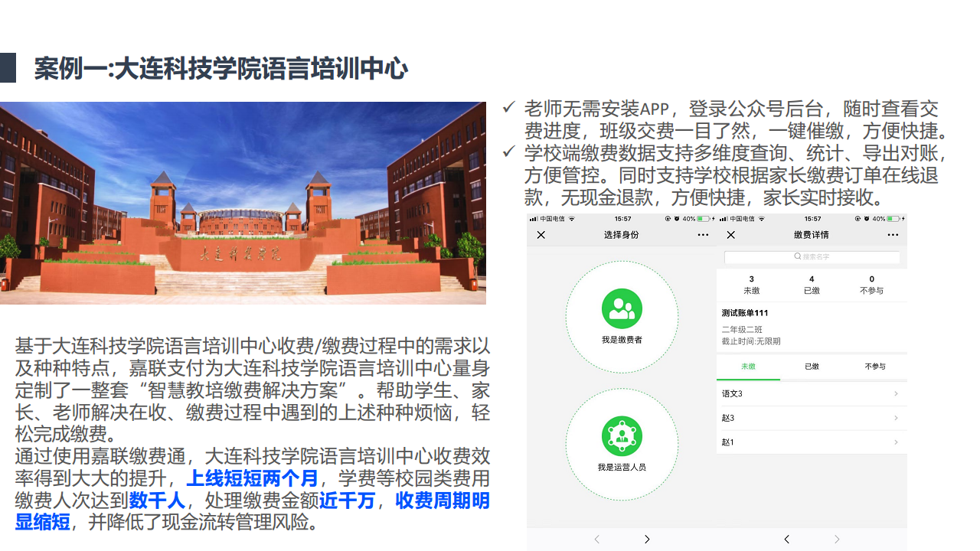This screenshot has height=551, width=980.
Task: Open the 语文3 row chevron
Action: [x=896, y=393]
